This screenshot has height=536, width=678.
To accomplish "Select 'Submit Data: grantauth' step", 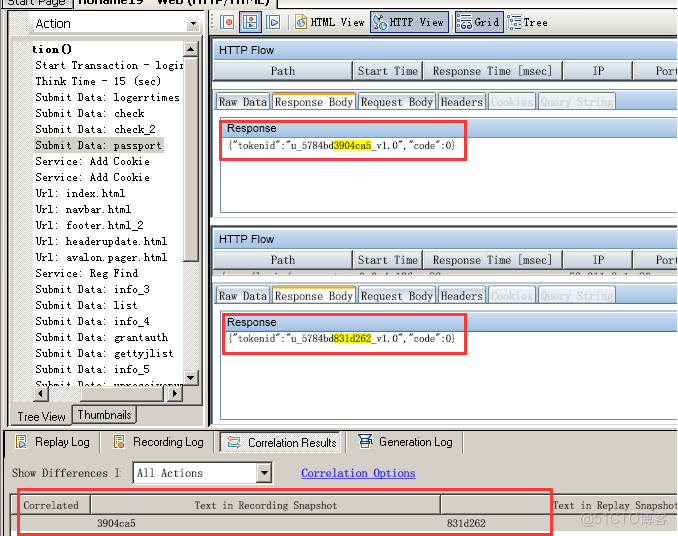I will [x=102, y=337].
